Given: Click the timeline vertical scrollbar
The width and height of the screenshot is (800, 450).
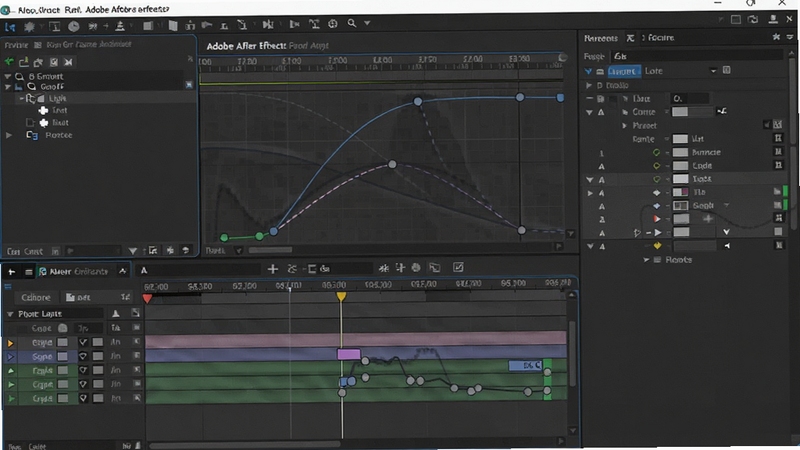Looking at the screenshot, I should point(572,352).
